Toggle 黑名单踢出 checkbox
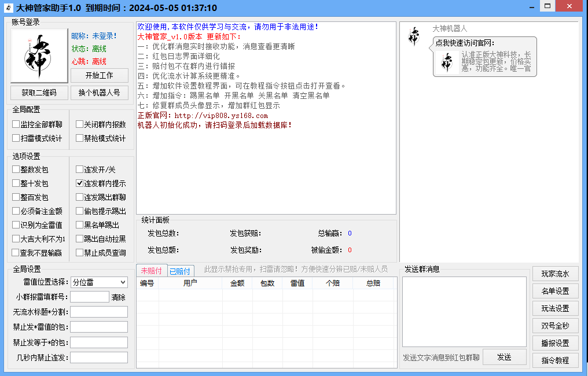588x376 pixels. click(x=80, y=225)
